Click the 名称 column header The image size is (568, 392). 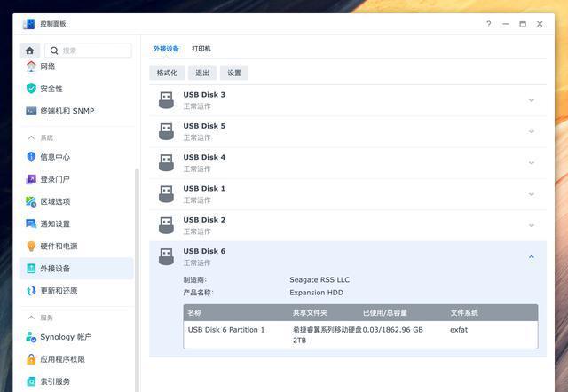click(x=194, y=312)
